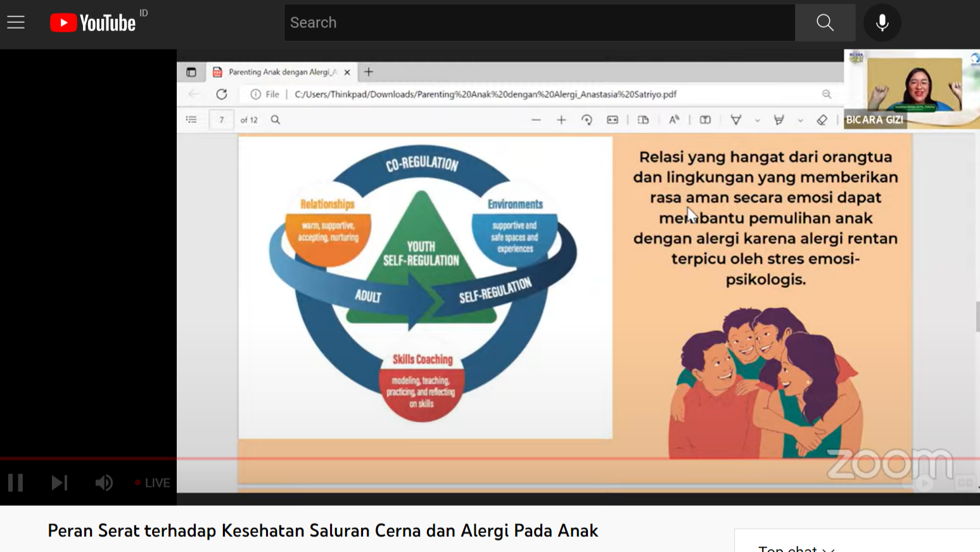This screenshot has width=980, height=552.
Task: Open the Draw tool options arrow
Action: click(757, 120)
